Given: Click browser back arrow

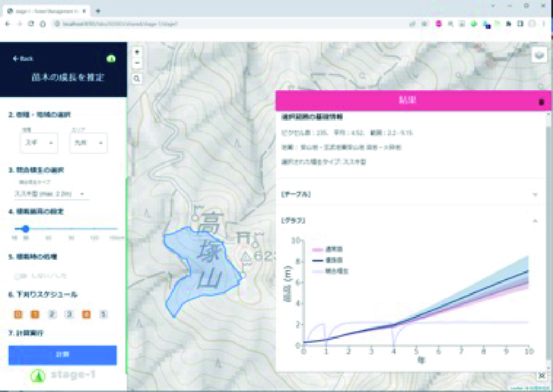Looking at the screenshot, I should tap(8, 24).
